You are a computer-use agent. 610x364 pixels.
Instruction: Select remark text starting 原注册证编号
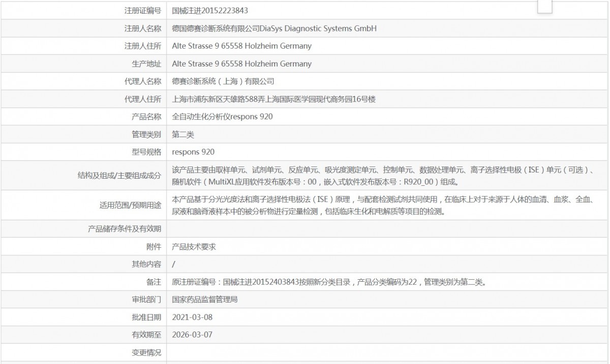click(x=329, y=282)
